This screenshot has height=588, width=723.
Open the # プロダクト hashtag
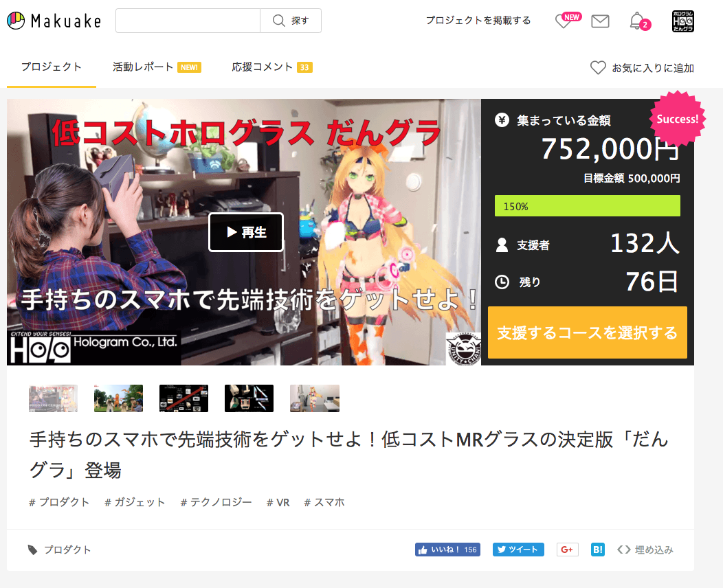tap(59, 502)
